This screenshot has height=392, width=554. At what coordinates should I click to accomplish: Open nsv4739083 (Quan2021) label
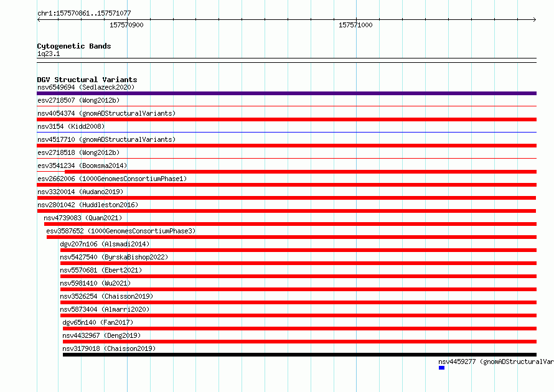[x=83, y=218]
